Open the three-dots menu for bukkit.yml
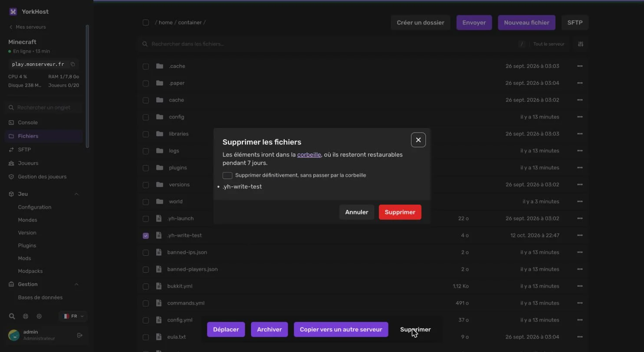644x352 pixels. (x=580, y=286)
